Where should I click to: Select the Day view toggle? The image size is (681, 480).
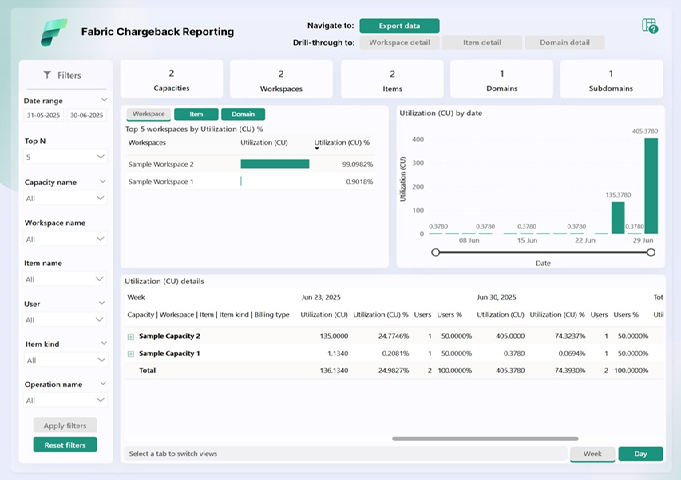pos(640,454)
